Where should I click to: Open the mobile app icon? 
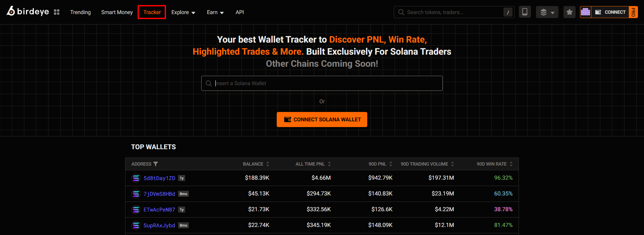[525, 12]
